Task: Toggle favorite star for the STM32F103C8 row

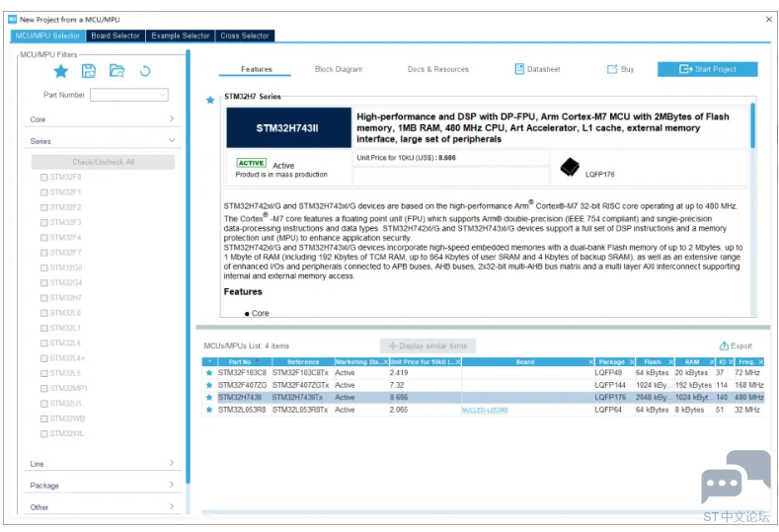Action: point(209,372)
